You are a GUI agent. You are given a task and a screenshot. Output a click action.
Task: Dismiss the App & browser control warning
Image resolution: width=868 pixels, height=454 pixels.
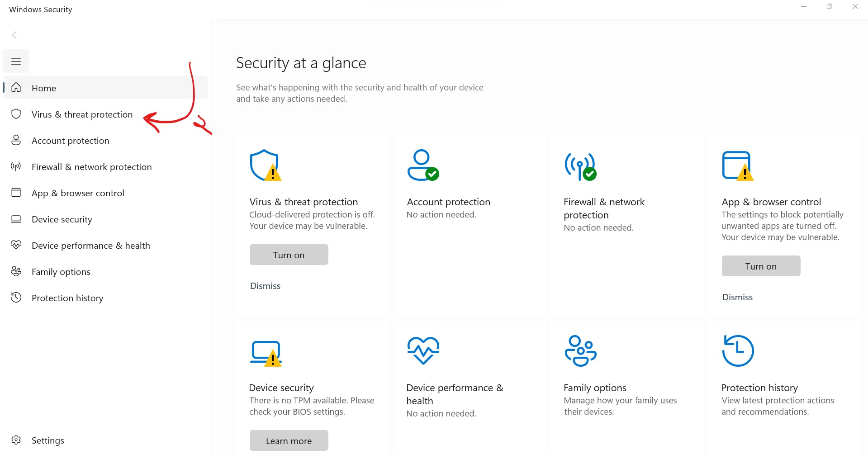[737, 297]
